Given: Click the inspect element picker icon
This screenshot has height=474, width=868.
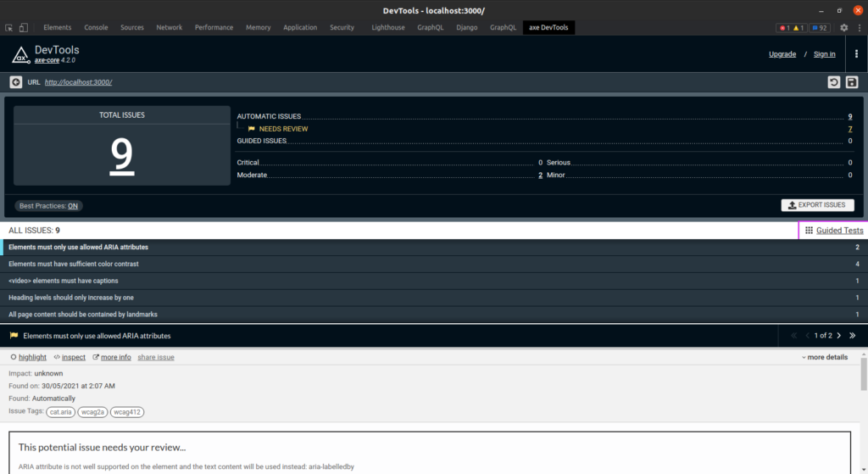Looking at the screenshot, I should pyautogui.click(x=8, y=28).
